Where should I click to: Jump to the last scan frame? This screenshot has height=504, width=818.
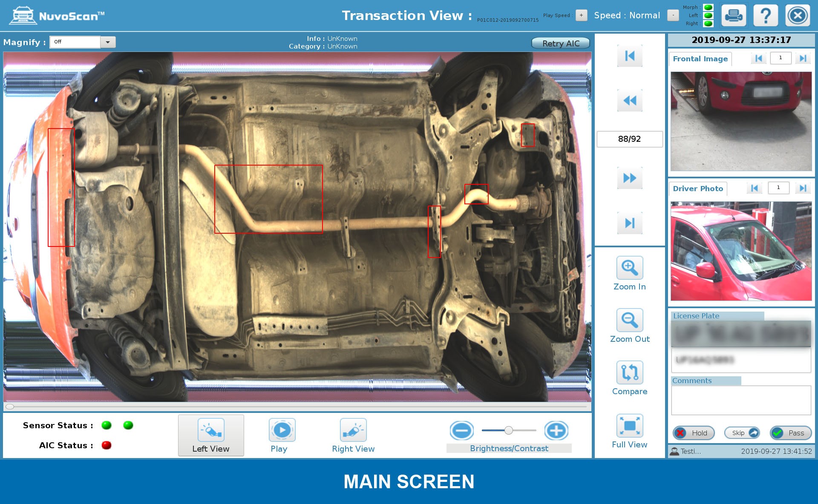[629, 223]
